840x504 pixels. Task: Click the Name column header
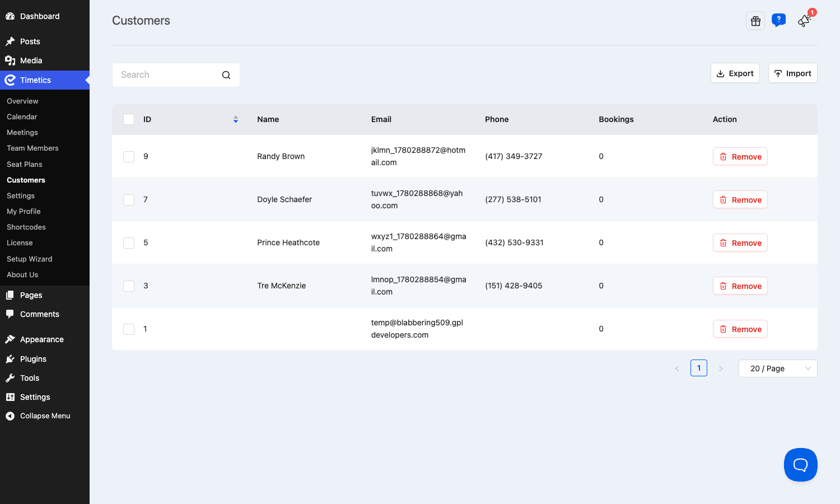point(268,119)
